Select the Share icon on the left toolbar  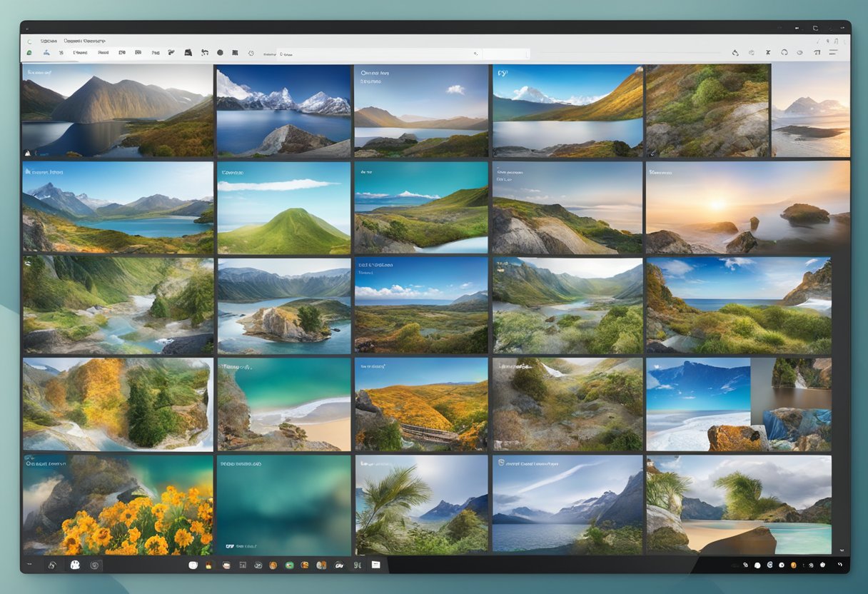(x=46, y=52)
